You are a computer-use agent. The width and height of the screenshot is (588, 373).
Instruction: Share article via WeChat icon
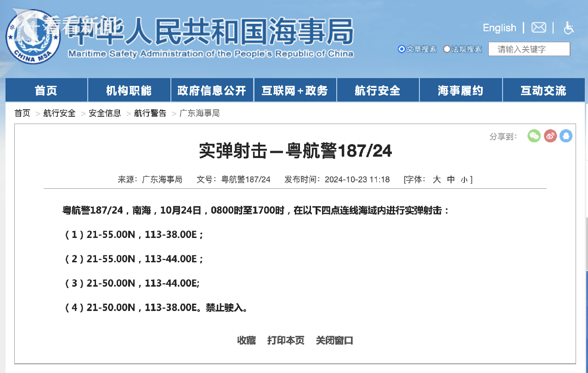534,136
